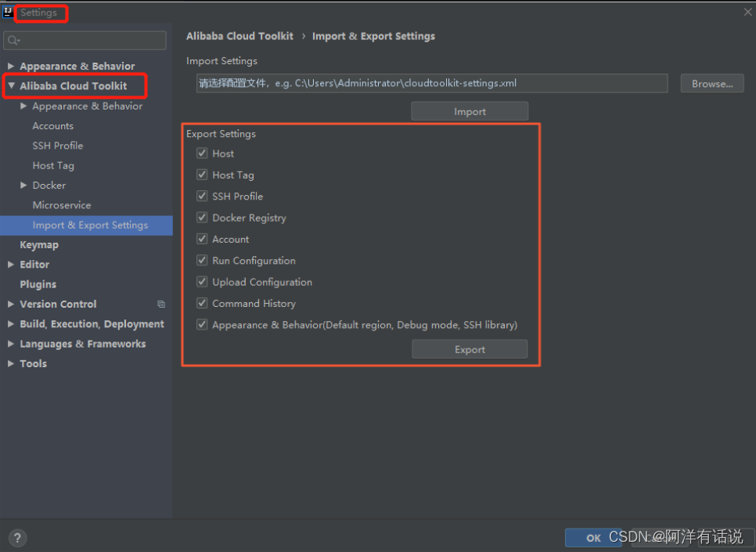
Task: Collapse the Alibaba Cloud Toolkit section
Action: (10, 85)
